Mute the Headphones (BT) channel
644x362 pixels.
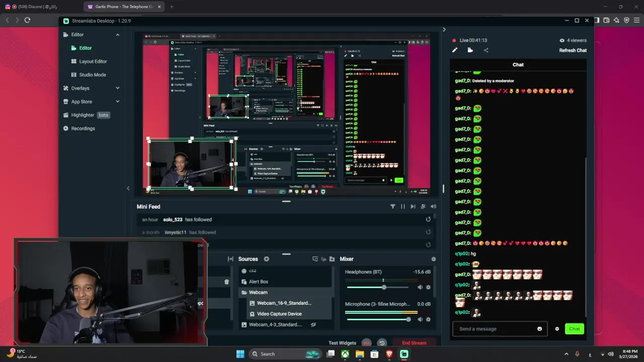pos(420,287)
